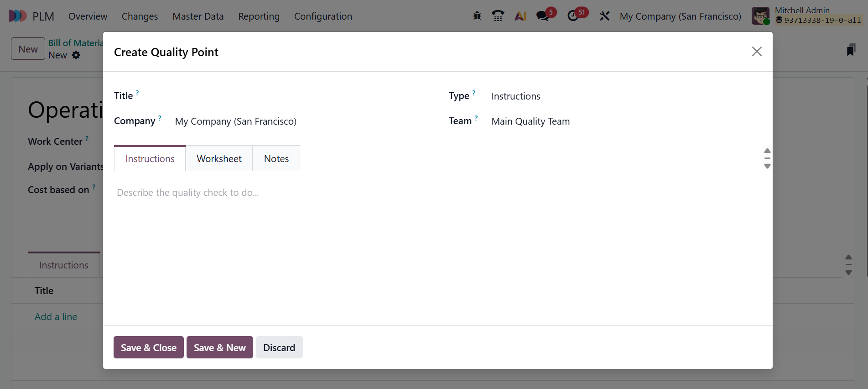Click dialog tabs scroll down arrow
This screenshot has width=868, height=389.
click(x=768, y=166)
